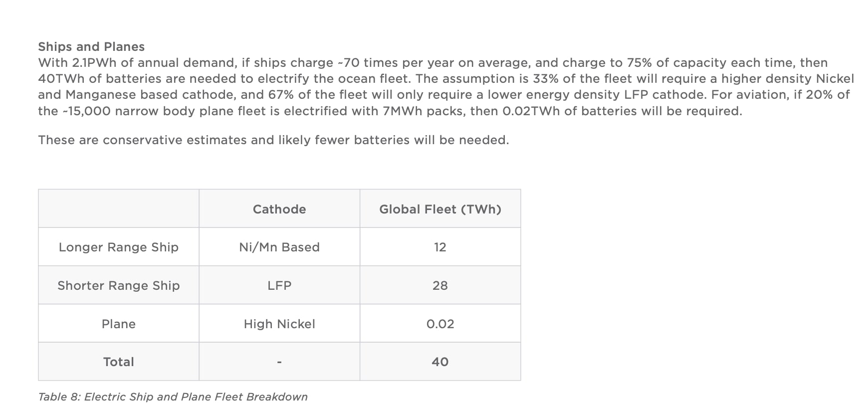868x412 pixels.
Task: Select the dash cell in the Total row
Action: point(279,362)
